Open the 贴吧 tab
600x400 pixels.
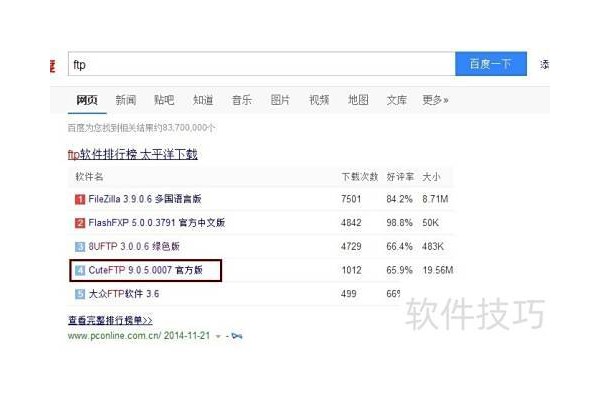point(164,100)
